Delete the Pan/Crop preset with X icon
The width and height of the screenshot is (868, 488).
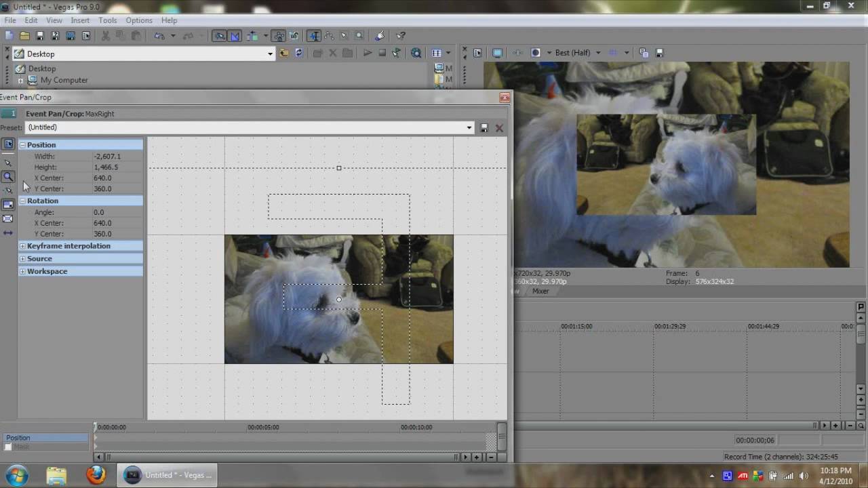(x=499, y=127)
